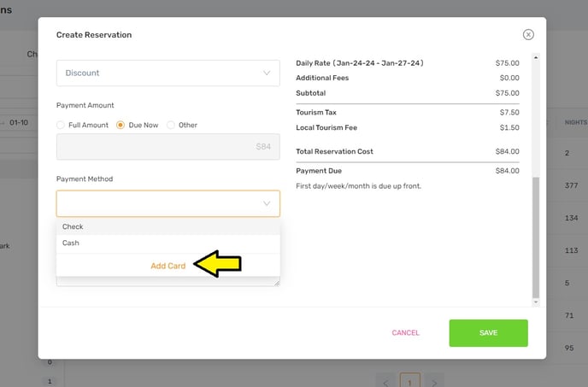Click the NIGHTS column header in background table

[x=576, y=122]
